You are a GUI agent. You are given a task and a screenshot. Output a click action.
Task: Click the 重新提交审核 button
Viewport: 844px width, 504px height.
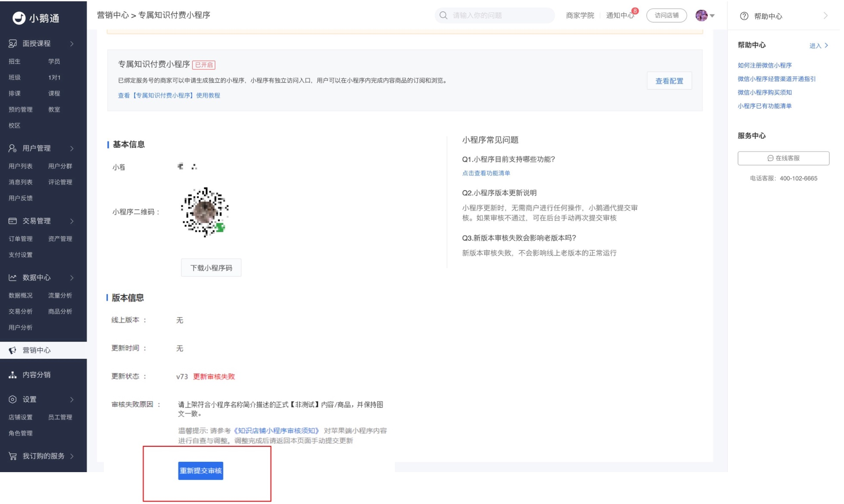200,470
